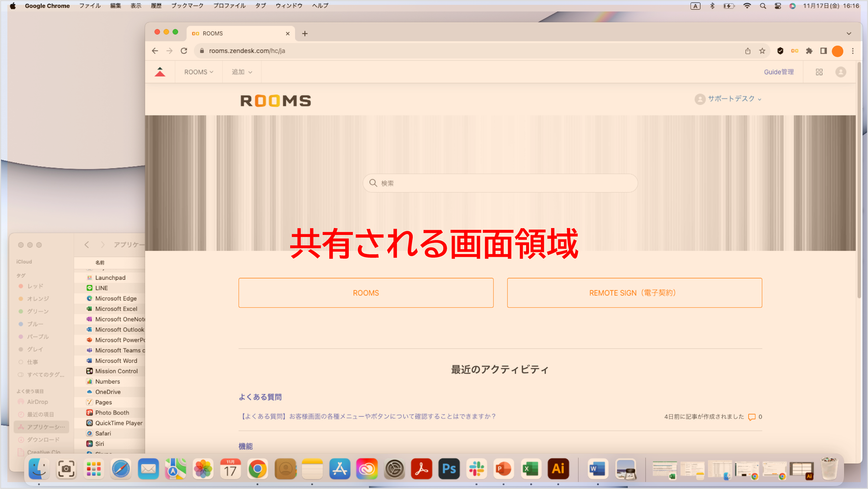Image resolution: width=868 pixels, height=489 pixels.
Task: Open Slack from the Dock
Action: [476, 469]
